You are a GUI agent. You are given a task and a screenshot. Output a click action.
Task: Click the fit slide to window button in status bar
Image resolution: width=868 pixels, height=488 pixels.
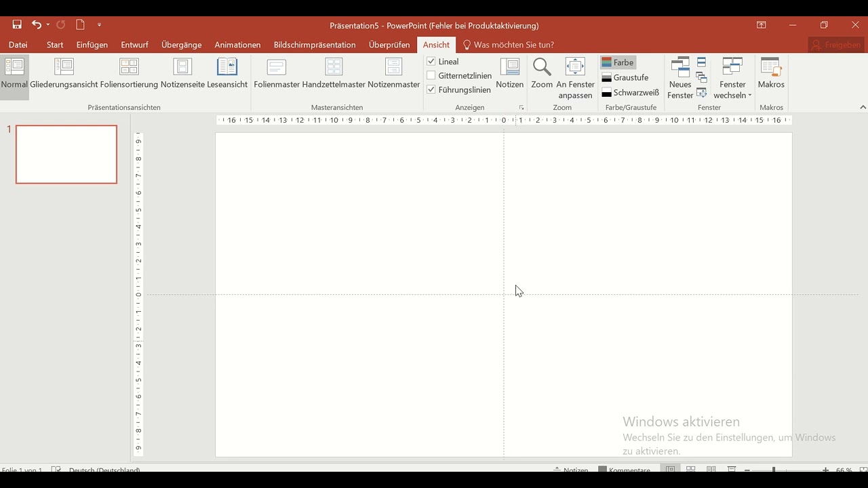[x=863, y=470]
